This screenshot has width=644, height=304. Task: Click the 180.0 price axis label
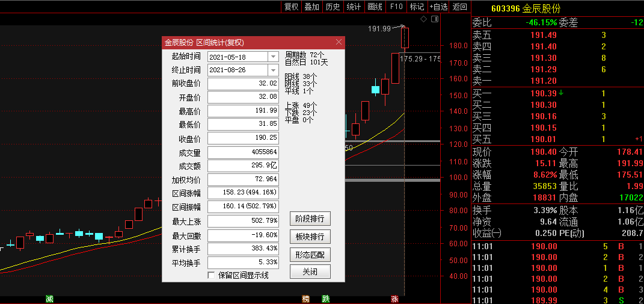(x=457, y=46)
